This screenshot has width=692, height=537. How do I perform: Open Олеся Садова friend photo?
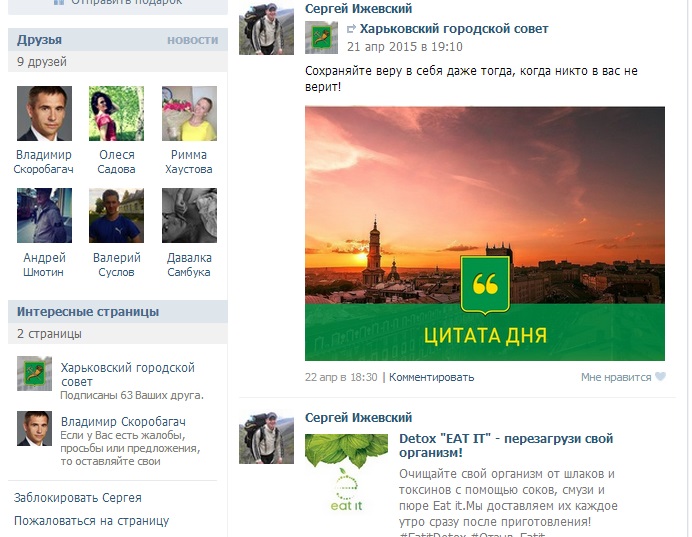(117, 113)
